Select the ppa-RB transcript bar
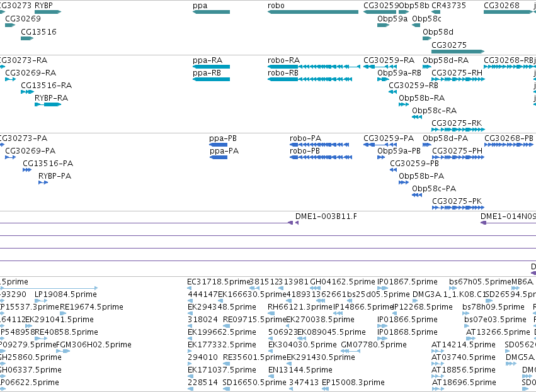The image size is (536, 392). (x=211, y=79)
